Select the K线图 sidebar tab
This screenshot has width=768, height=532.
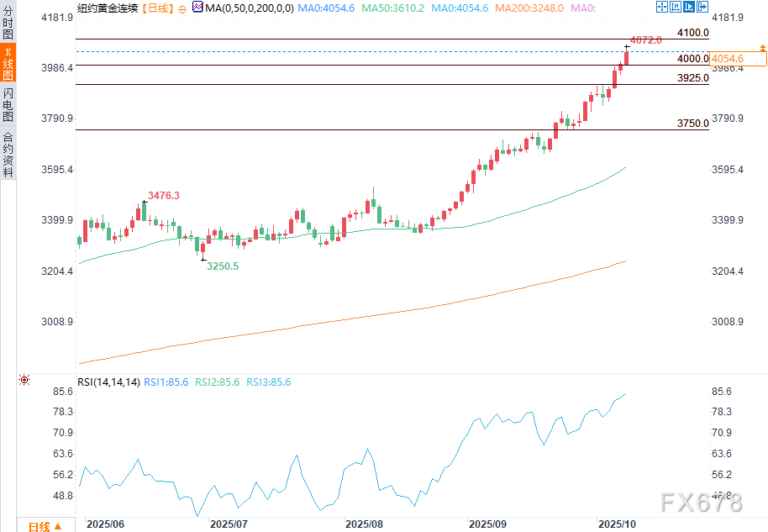tap(8, 61)
